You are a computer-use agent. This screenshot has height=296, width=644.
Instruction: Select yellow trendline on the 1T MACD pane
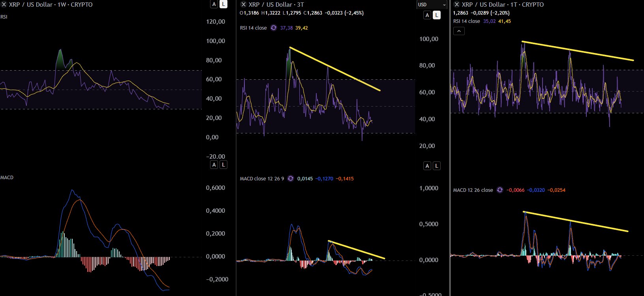point(576,222)
